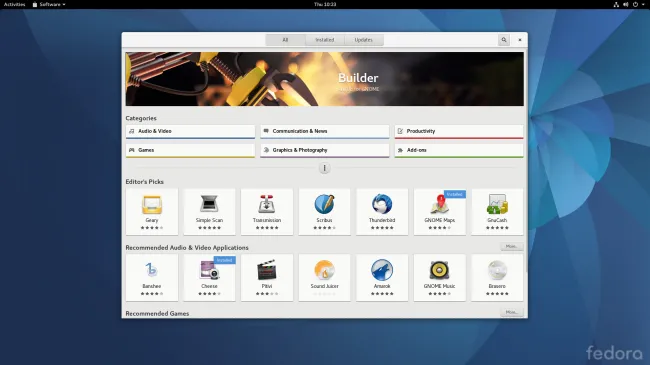Open the Transmission app tile
Viewport: 650px width, 365px height.
coord(267,212)
